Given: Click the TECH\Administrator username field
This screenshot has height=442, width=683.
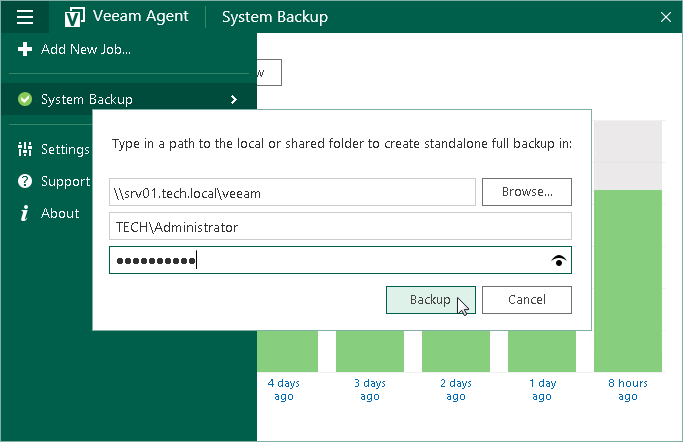Looking at the screenshot, I should tap(340, 226).
